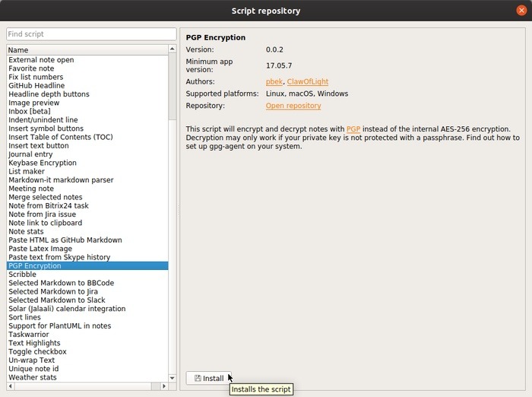The width and height of the screenshot is (532, 397).
Task: Select the External note open script
Action: (x=87, y=60)
